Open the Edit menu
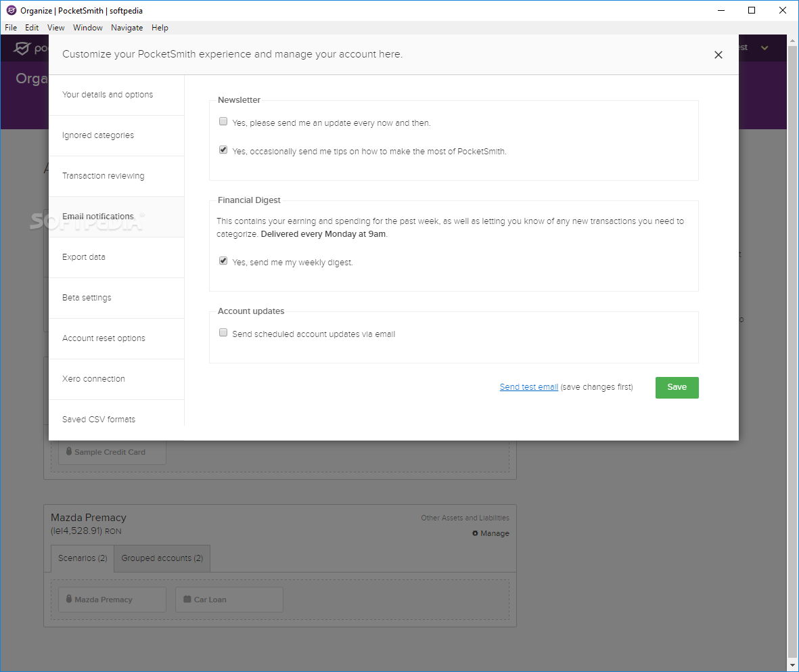This screenshot has height=672, width=799. [32, 28]
